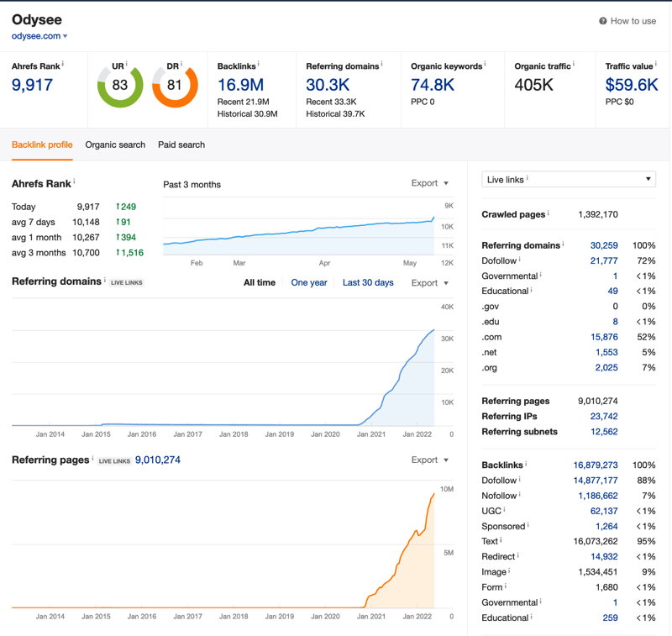Switch Referring domains chart to One year
The image size is (672, 636).
309,282
